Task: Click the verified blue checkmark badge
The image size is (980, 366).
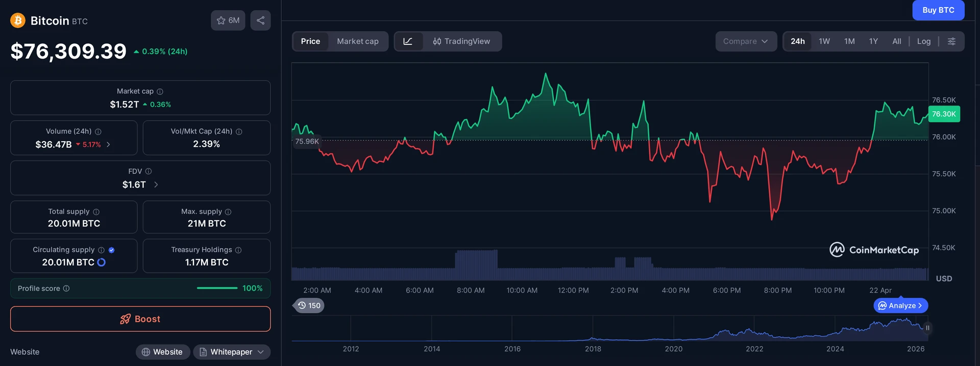Action: click(112, 250)
